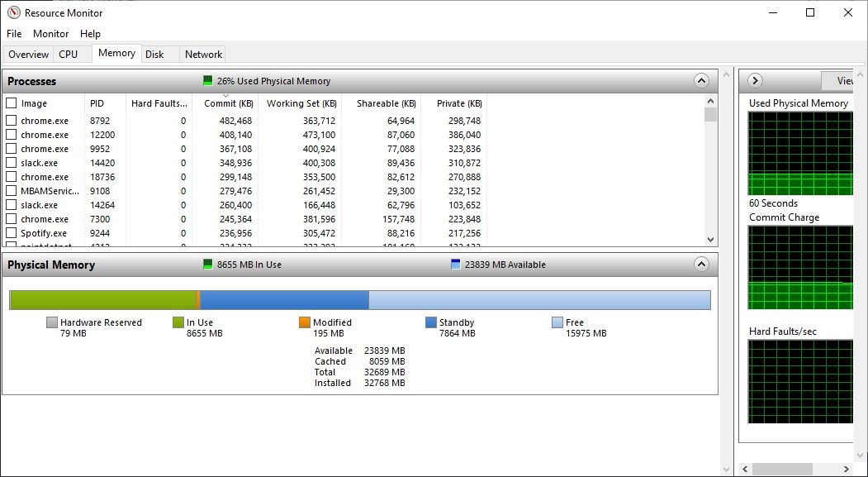The width and height of the screenshot is (868, 477).
Task: Click the light blue Free legend marker
Action: pyautogui.click(x=557, y=322)
